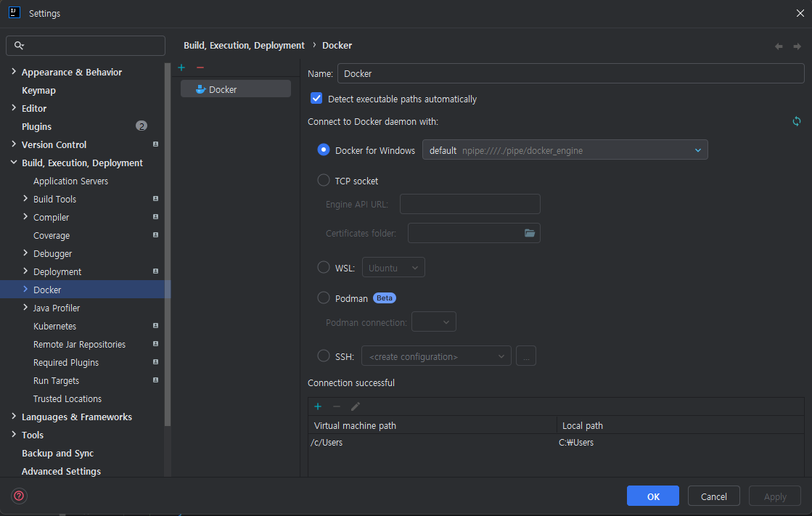The width and height of the screenshot is (812, 516).
Task: Click project-level icon next to Build Tools
Action: point(155,199)
